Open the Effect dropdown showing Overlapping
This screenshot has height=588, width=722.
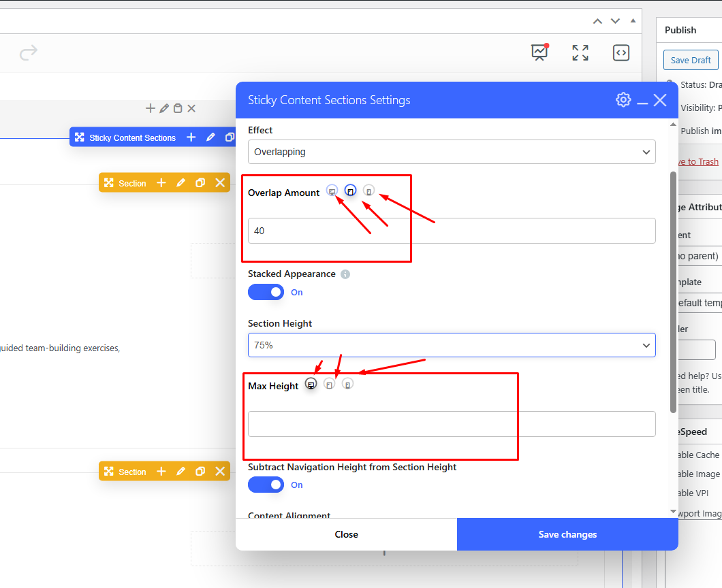(451, 152)
